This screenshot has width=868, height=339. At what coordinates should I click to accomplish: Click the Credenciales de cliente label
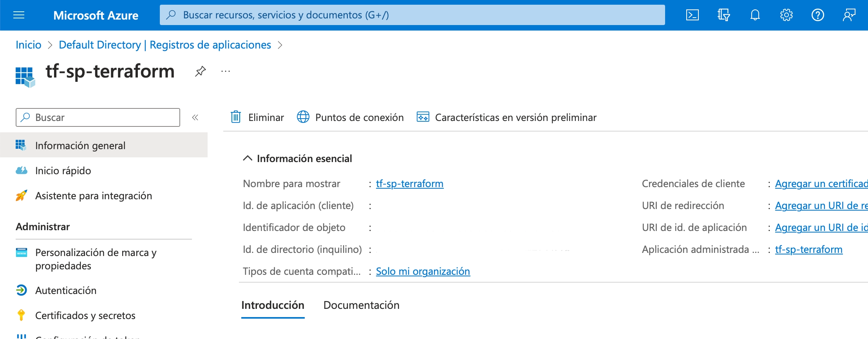693,184
